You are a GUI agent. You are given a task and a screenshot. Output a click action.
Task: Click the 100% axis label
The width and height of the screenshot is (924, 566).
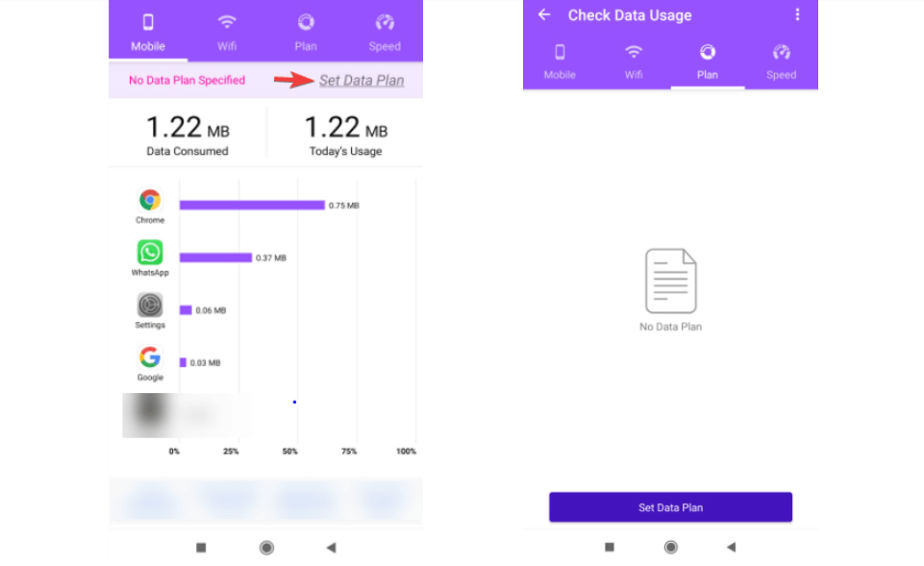[406, 451]
